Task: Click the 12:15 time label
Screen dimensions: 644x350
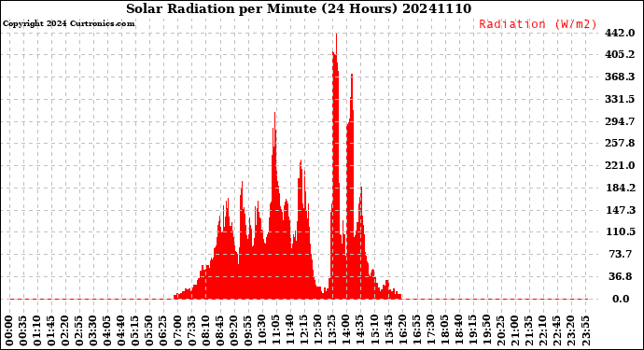Action: click(x=304, y=331)
